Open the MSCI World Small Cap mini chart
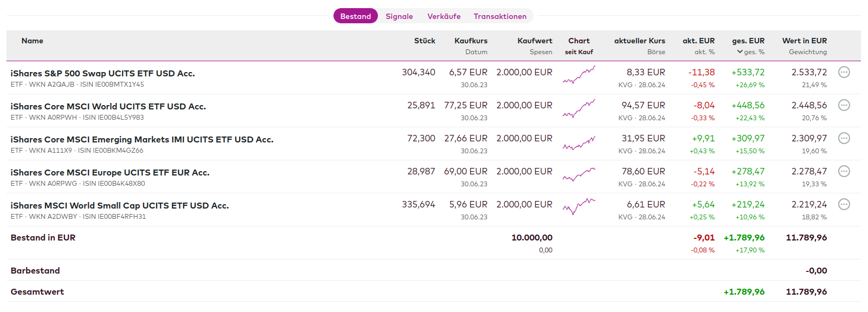The width and height of the screenshot is (868, 312). tap(578, 206)
